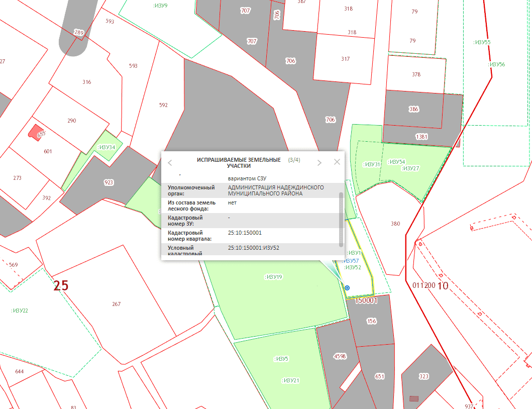The width and height of the screenshot is (532, 409).
Task: Click plot label :ИЗУ56
Action: pyautogui.click(x=496, y=64)
